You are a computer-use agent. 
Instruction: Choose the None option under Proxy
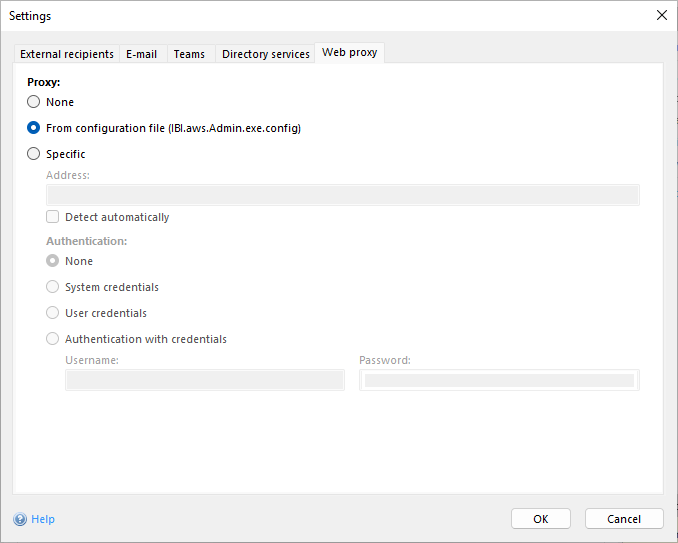34,102
